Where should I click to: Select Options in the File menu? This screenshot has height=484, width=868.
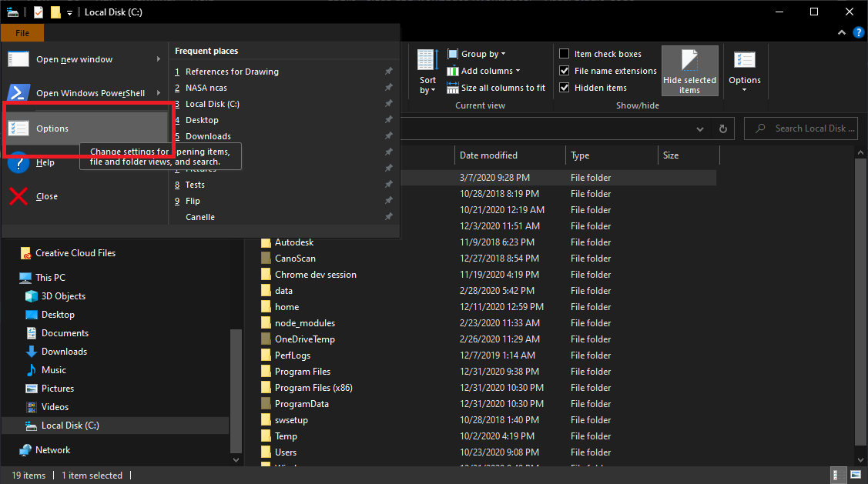click(x=52, y=129)
